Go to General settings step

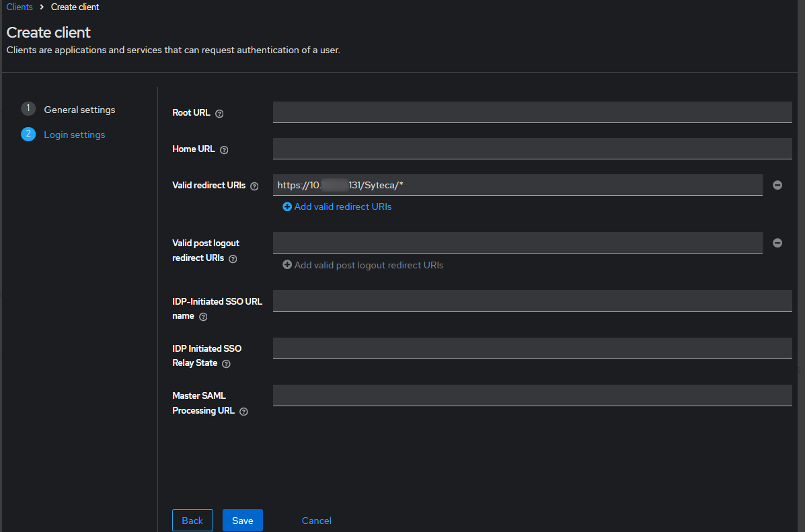79,110
